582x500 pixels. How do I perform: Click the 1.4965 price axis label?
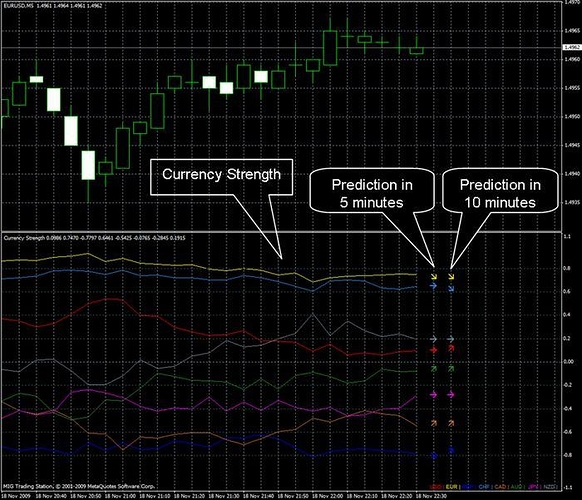[572, 30]
